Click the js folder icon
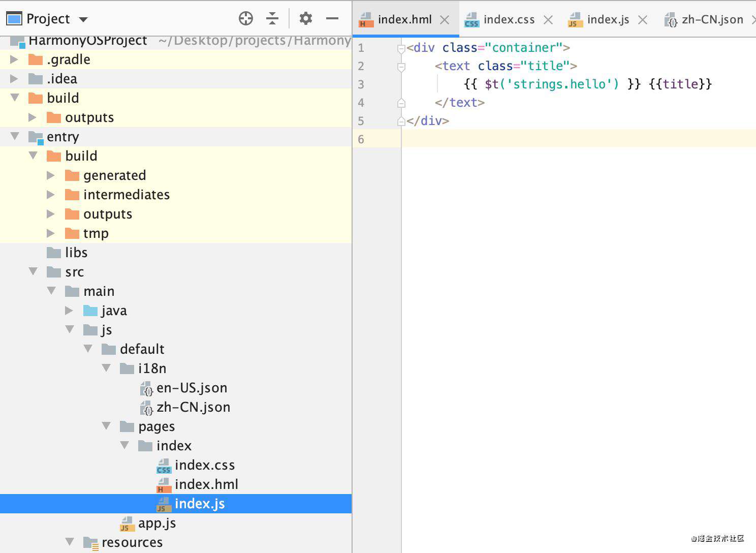This screenshot has width=756, height=553. pos(90,330)
